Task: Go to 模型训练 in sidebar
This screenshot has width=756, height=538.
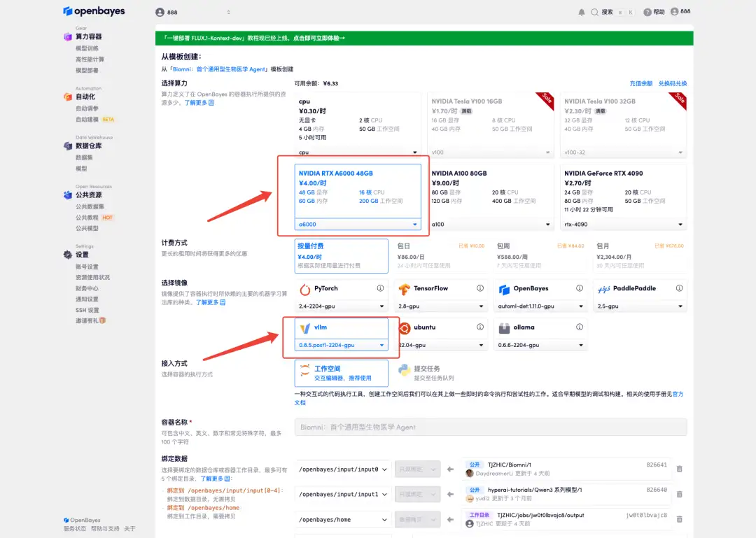Action: (x=87, y=48)
